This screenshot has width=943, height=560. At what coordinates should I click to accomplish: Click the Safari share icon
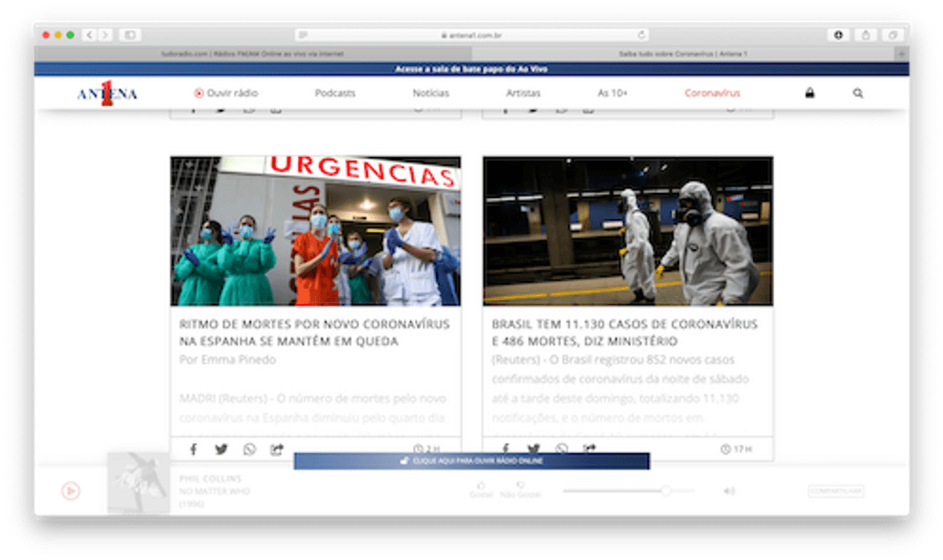(x=866, y=35)
